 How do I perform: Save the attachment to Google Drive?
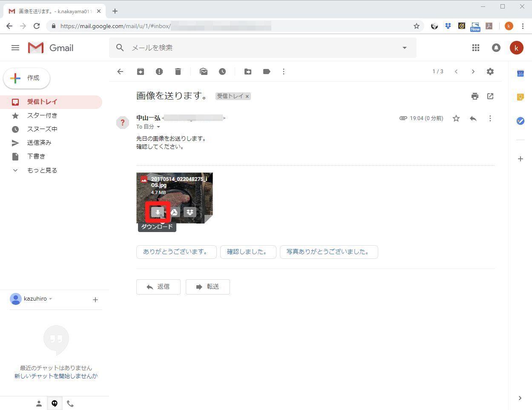[174, 212]
